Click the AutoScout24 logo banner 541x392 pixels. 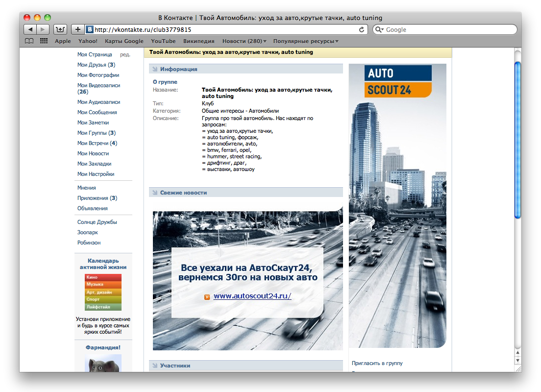point(398,81)
